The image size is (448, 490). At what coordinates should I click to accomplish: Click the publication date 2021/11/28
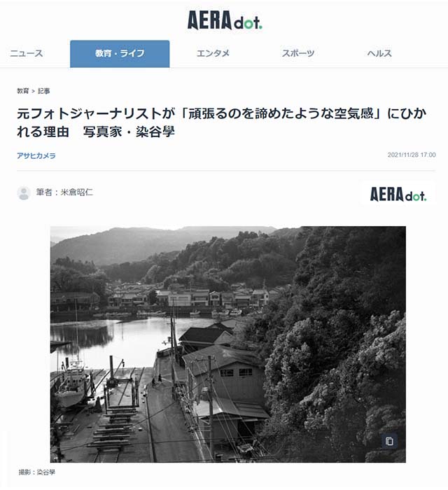point(402,155)
